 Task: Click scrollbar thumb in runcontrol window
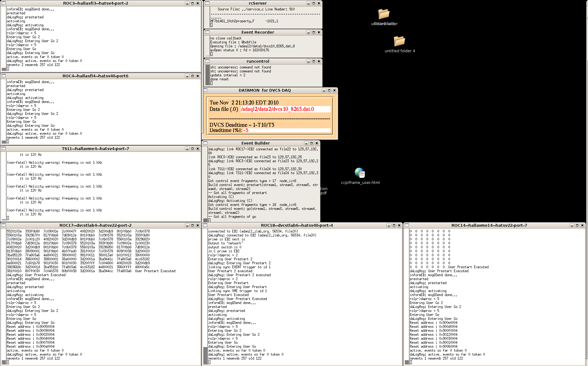pos(208,75)
